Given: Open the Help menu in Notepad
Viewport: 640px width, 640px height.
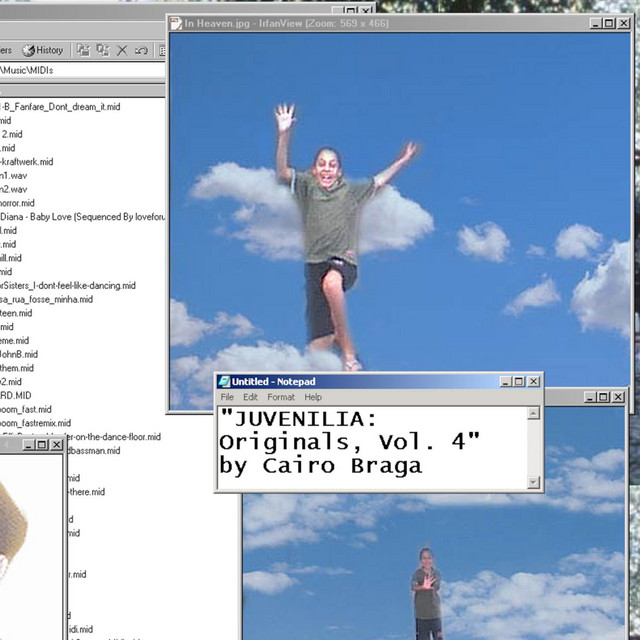Looking at the screenshot, I should (313, 397).
